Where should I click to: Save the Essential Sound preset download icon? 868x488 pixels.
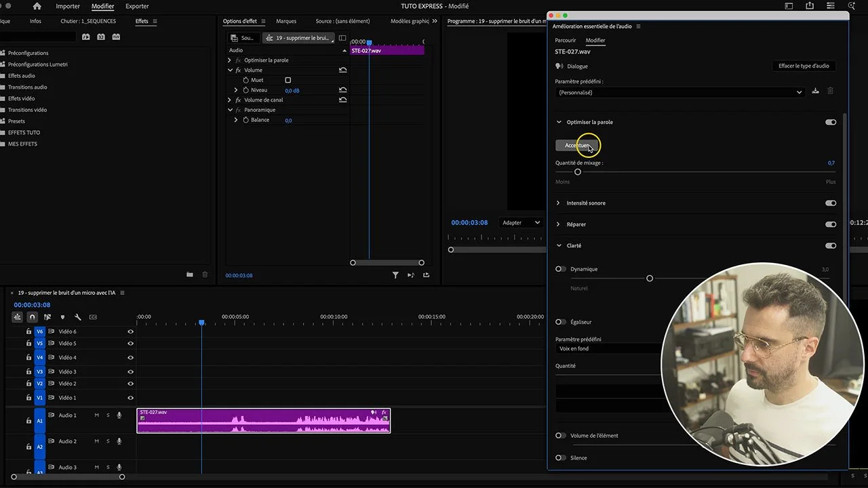point(815,91)
